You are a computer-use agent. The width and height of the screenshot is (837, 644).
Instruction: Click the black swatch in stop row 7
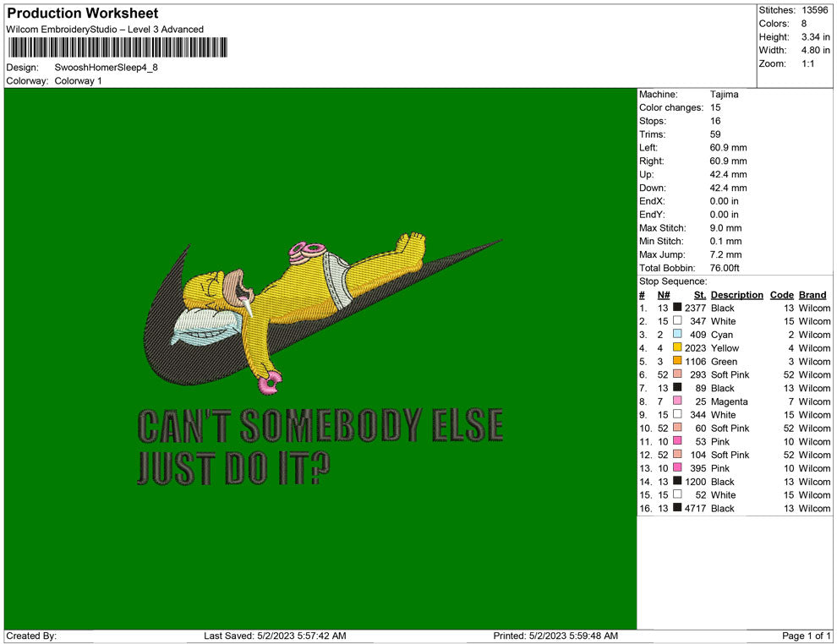click(677, 387)
